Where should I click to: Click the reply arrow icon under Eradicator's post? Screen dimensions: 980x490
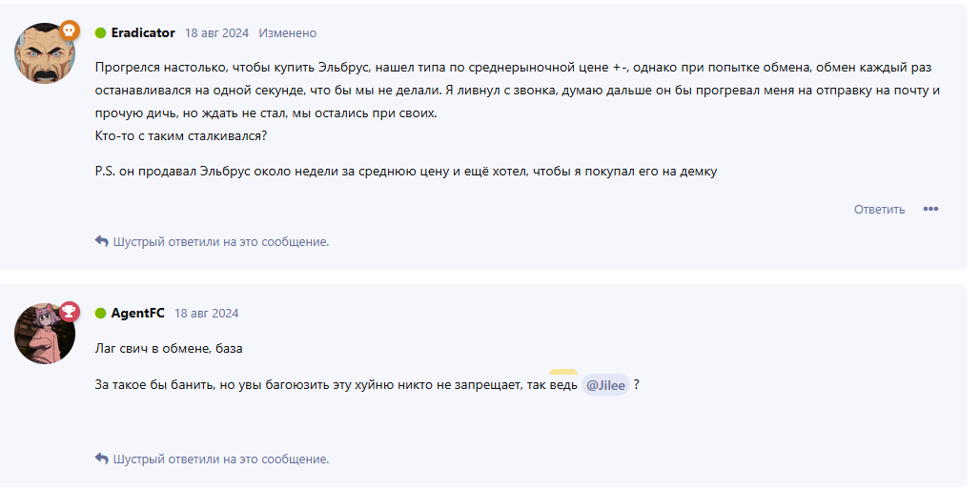(x=102, y=241)
